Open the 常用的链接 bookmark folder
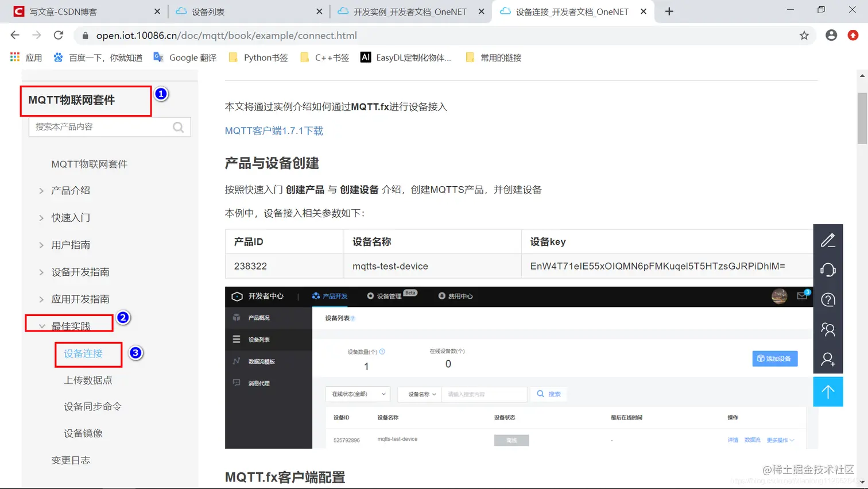Screen dimensions: 868x489 [493, 57]
